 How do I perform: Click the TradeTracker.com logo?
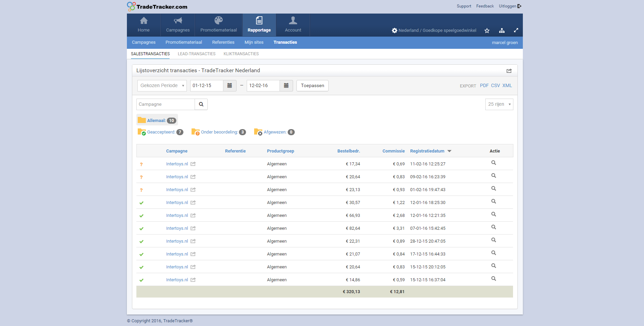point(157,6)
